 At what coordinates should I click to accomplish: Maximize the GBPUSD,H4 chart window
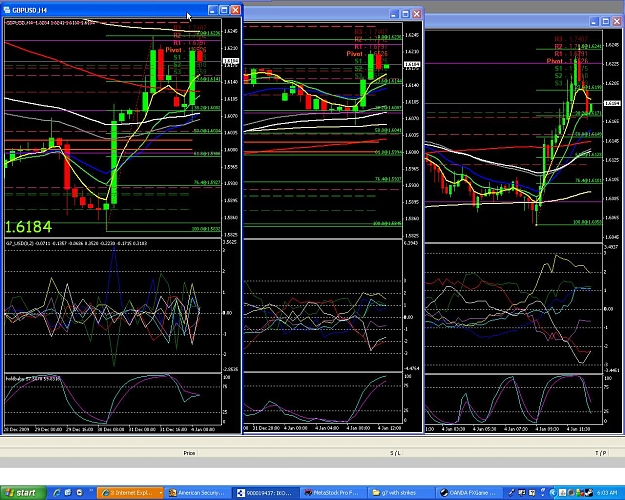click(224, 10)
